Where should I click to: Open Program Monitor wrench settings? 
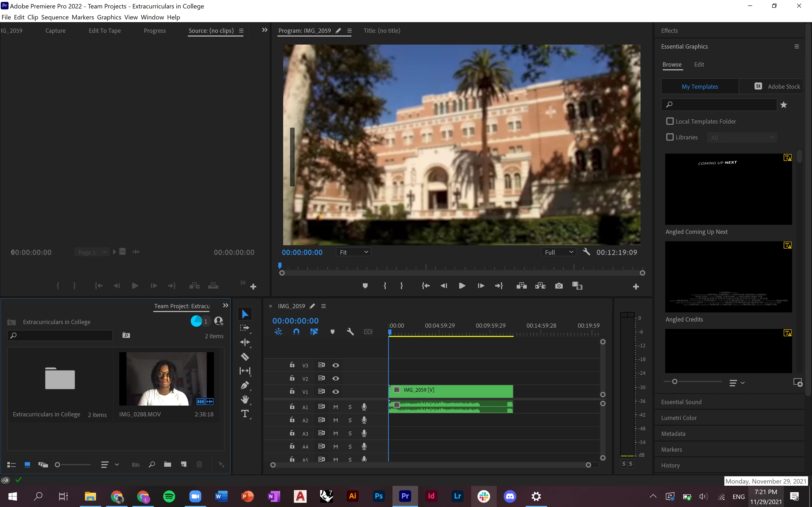(586, 252)
